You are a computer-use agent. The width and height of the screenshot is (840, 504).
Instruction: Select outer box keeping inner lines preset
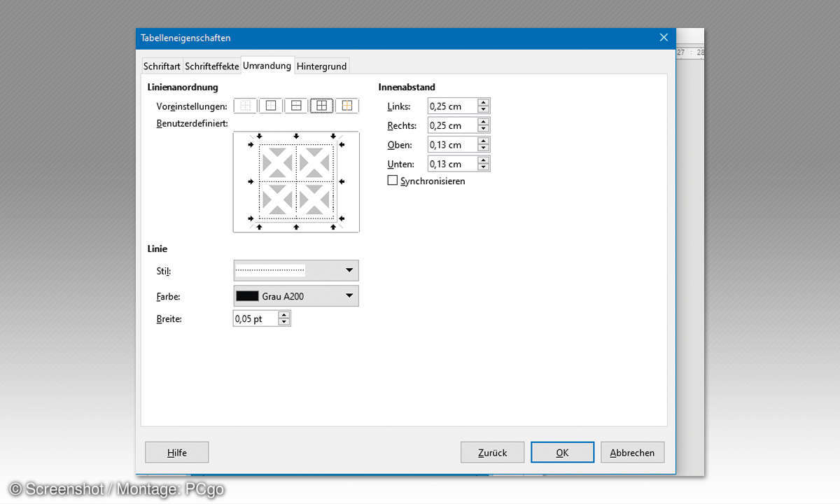point(347,106)
